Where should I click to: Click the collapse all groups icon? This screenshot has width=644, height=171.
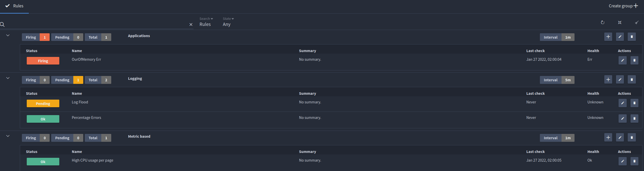[620, 23]
